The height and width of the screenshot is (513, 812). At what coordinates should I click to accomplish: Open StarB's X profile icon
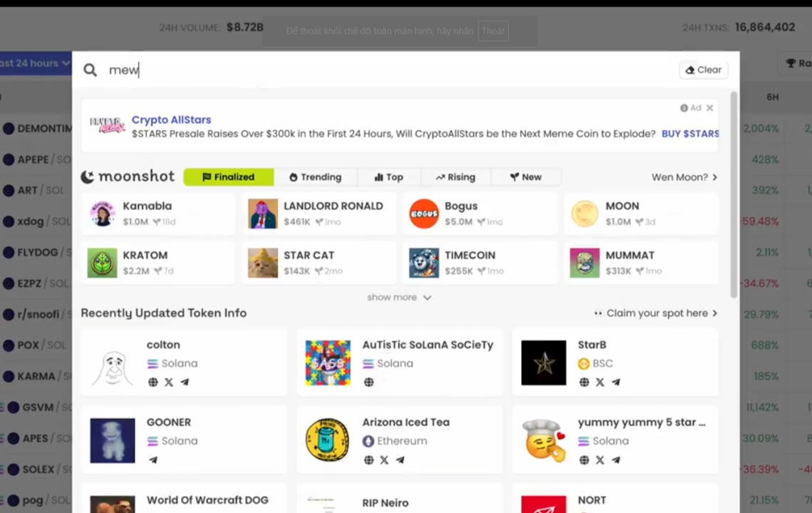(x=600, y=383)
